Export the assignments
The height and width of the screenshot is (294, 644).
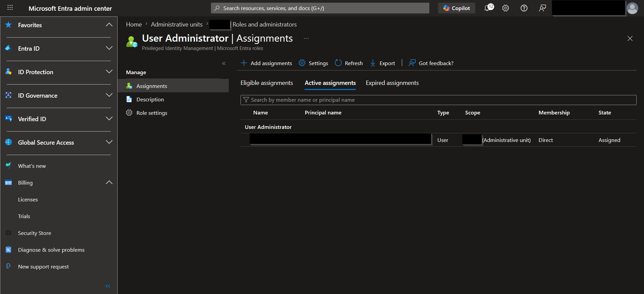[383, 63]
